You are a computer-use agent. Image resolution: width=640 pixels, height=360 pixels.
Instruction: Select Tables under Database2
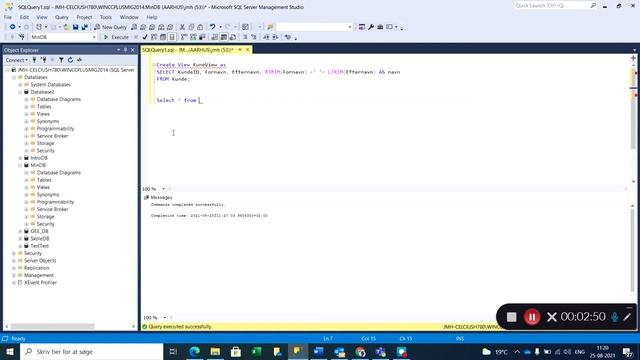tap(44, 107)
